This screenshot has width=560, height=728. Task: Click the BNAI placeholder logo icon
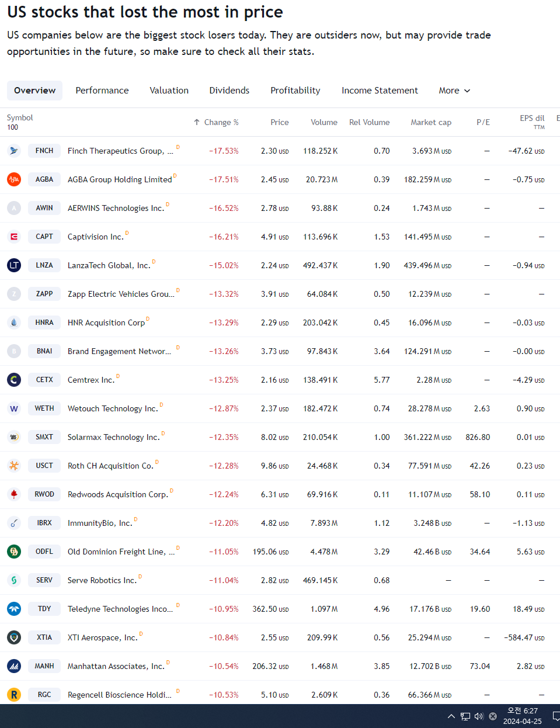coord(14,351)
